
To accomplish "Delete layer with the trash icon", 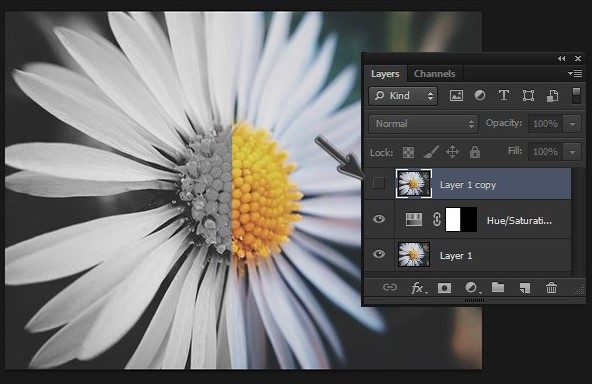I will pyautogui.click(x=551, y=288).
